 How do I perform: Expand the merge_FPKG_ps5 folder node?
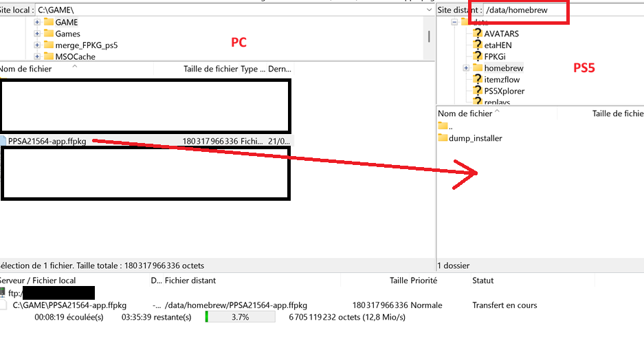point(37,45)
